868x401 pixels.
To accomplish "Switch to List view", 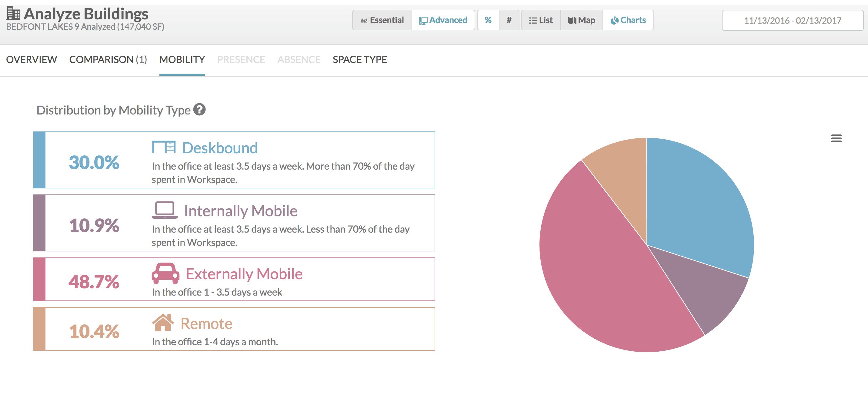I will pos(541,20).
